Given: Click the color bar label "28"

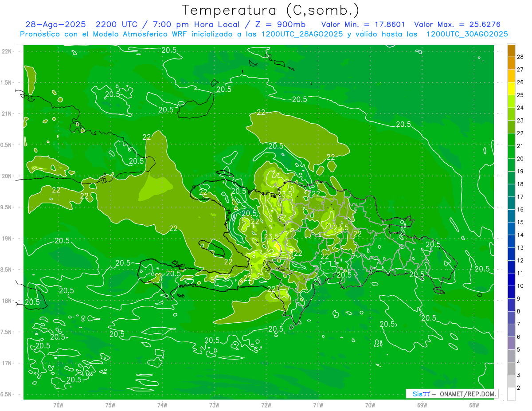Looking at the screenshot, I should coord(520,56).
